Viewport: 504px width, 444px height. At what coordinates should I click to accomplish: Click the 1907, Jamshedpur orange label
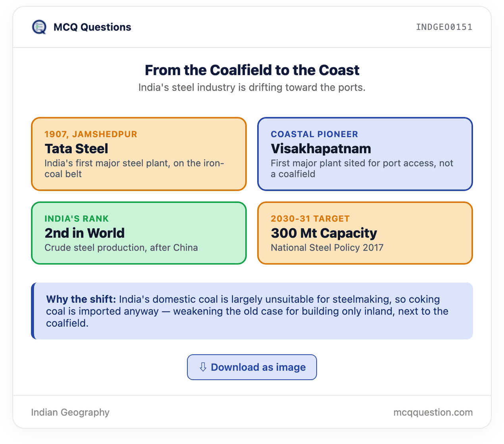[91, 134]
